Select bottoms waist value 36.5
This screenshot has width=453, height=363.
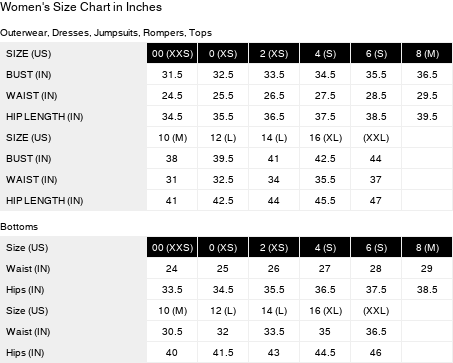tap(376, 331)
